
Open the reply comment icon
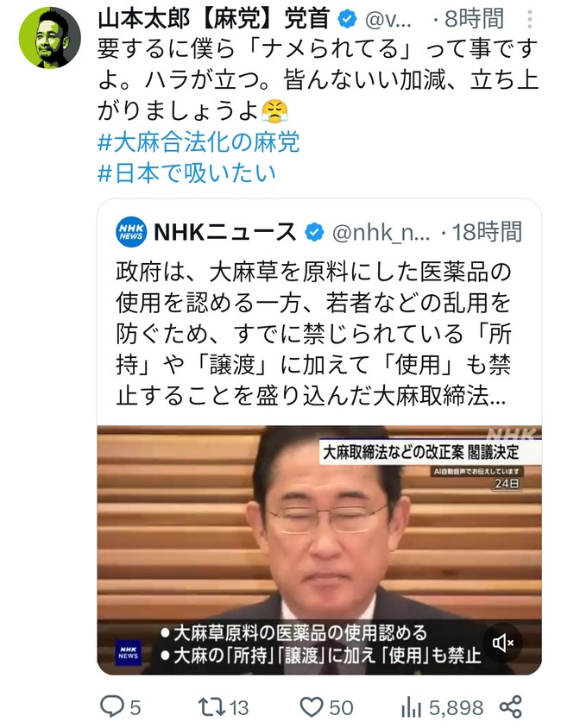(112, 707)
